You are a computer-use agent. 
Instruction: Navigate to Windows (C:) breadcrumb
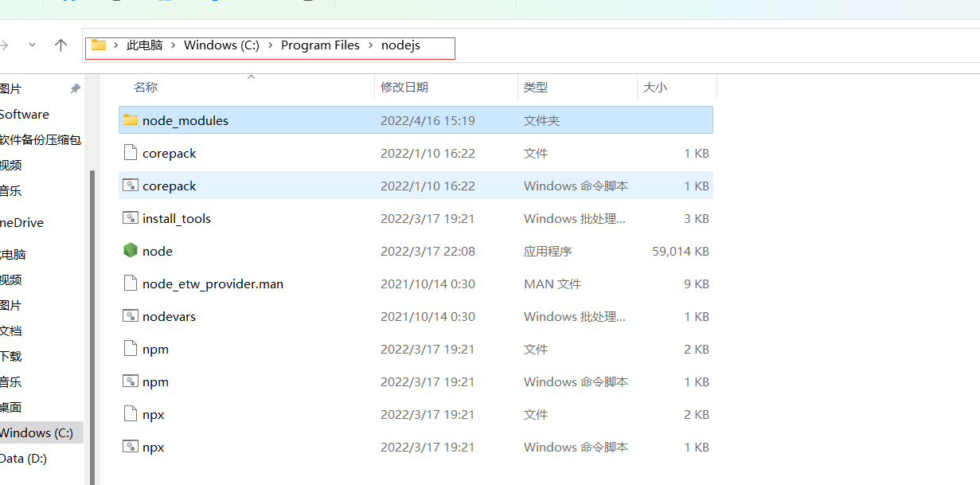pyautogui.click(x=221, y=45)
